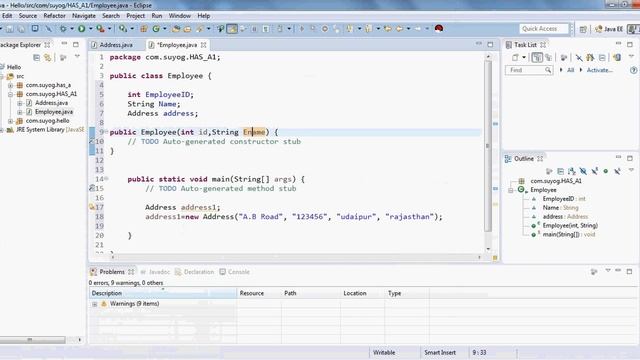Open Task List view menu triangle
Screen dimensions: 640x360
pos(631,56)
